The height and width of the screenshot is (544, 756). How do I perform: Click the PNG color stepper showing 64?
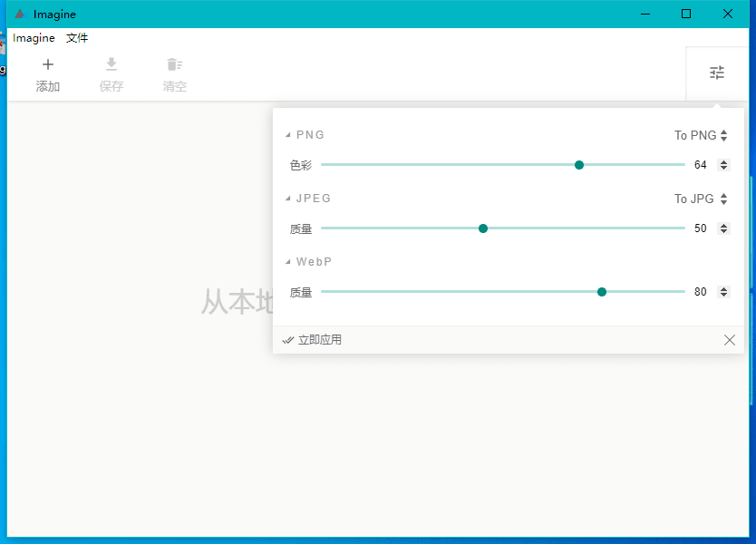[x=723, y=165]
